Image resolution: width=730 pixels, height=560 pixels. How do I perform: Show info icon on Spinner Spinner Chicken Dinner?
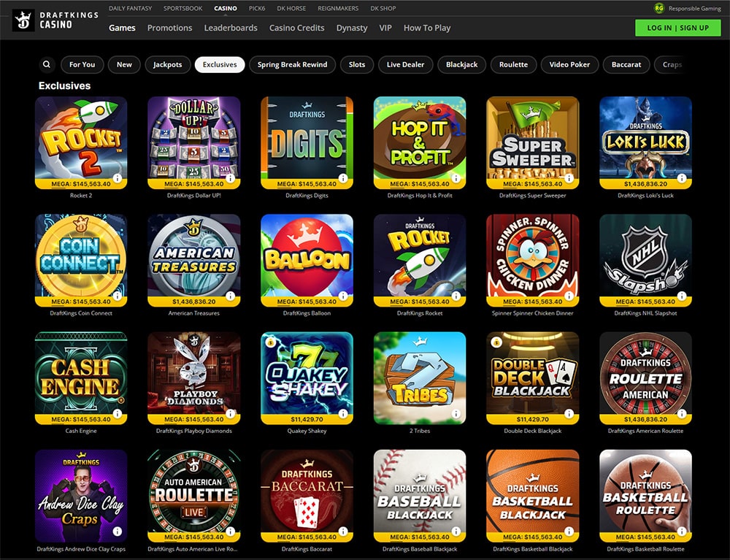569,296
